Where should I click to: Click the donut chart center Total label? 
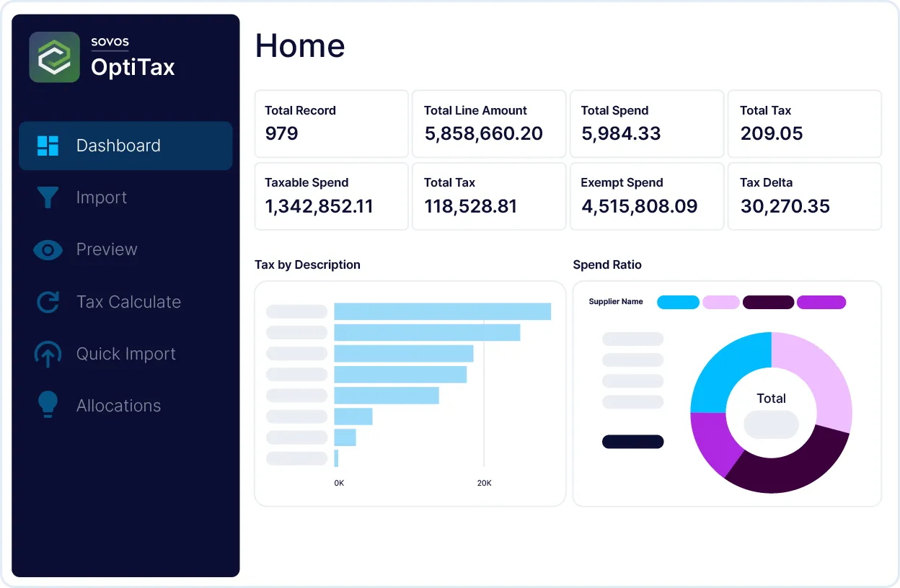click(x=771, y=398)
